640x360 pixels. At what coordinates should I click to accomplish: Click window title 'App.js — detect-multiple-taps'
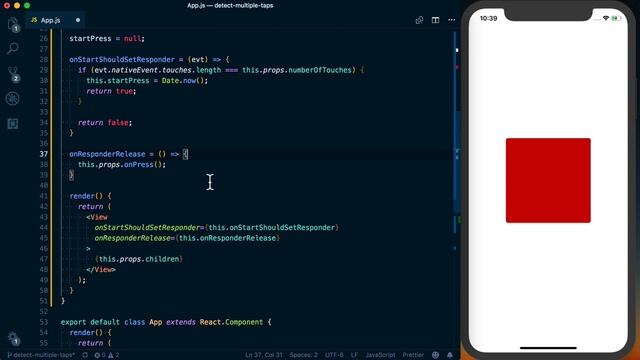tap(230, 5)
